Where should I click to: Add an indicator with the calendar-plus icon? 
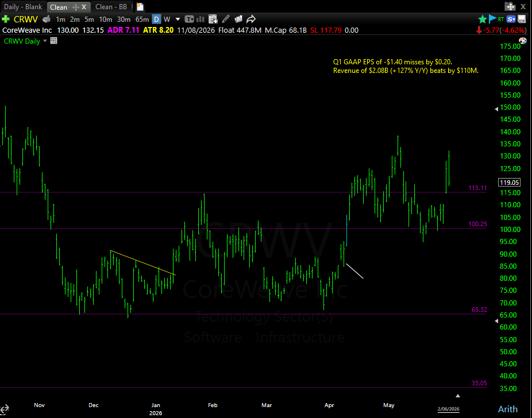tap(213, 19)
